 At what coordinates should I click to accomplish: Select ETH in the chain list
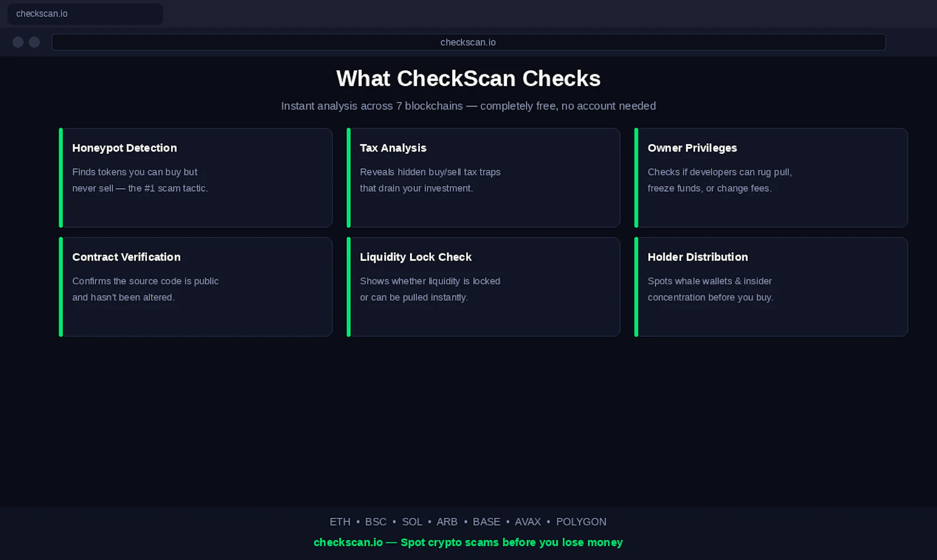340,521
